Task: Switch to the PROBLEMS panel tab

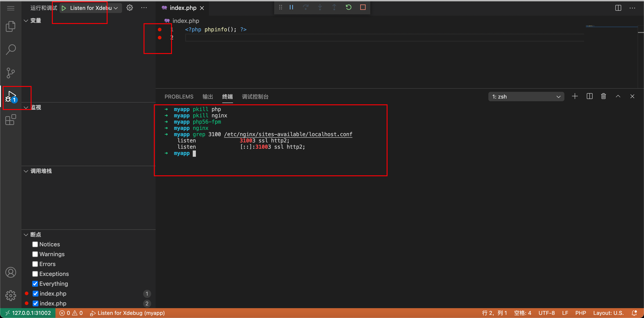Action: pos(179,97)
